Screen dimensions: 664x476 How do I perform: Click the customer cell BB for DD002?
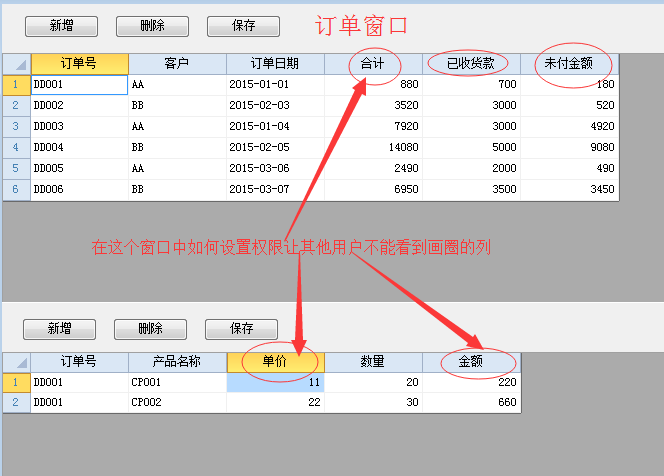pyautogui.click(x=177, y=105)
